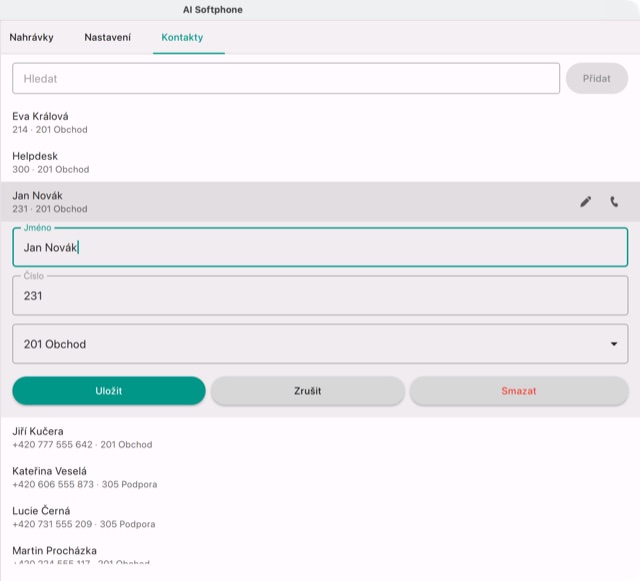Open the 201 Obchod dropdown
640x581 pixels.
tap(320, 344)
